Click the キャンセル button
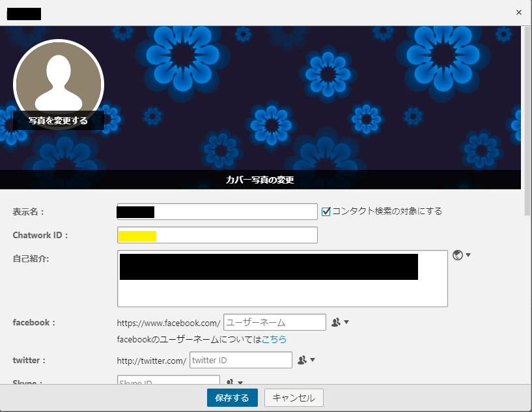The height and width of the screenshot is (412, 532). click(x=294, y=398)
